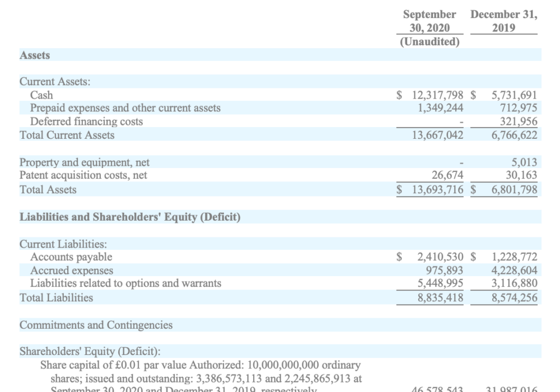Viewport: 560px width, 392px height.
Task: Click patent cost value 30,163
Action: click(x=521, y=175)
